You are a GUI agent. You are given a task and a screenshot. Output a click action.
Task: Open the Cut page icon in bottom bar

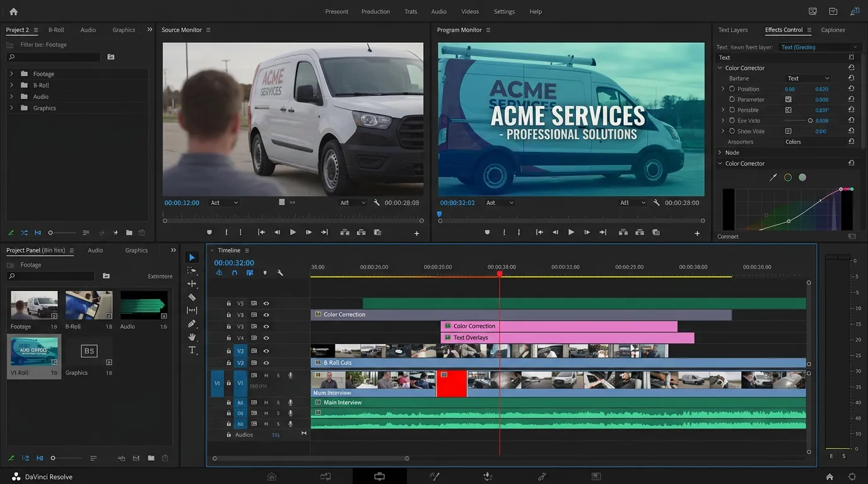click(325, 476)
